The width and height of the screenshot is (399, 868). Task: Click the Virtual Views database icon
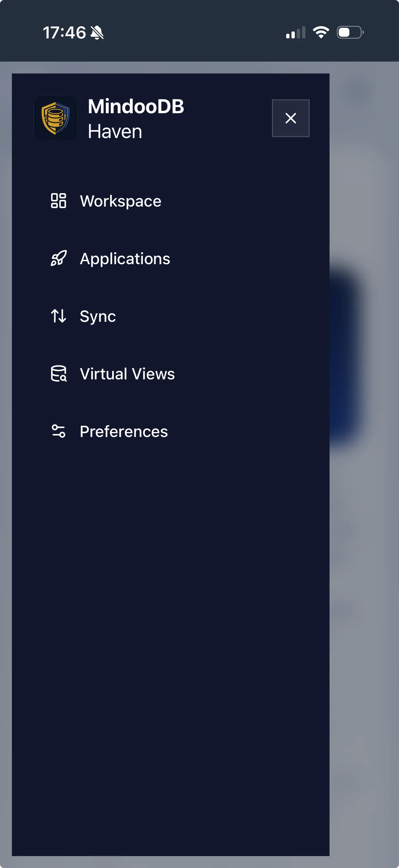[x=58, y=374]
